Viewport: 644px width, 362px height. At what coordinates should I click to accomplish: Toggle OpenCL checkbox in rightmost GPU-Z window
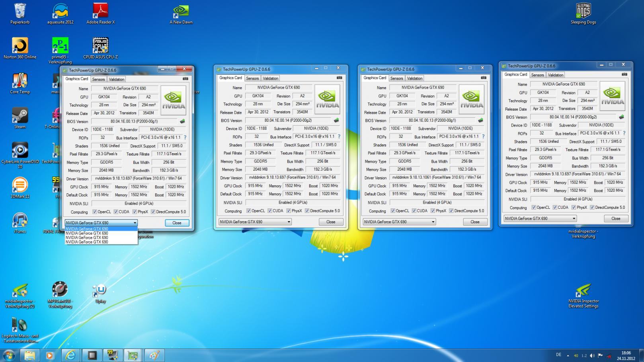534,208
